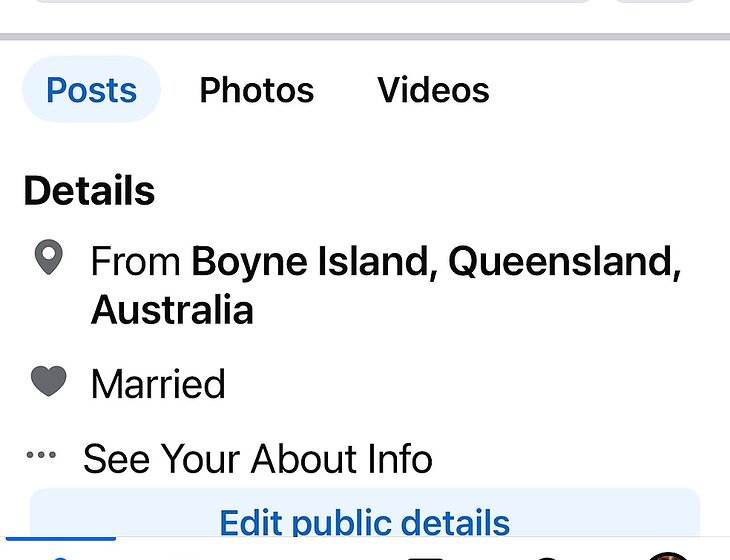Tap the Details section heading
This screenshot has width=730, height=560.
pyautogui.click(x=89, y=190)
